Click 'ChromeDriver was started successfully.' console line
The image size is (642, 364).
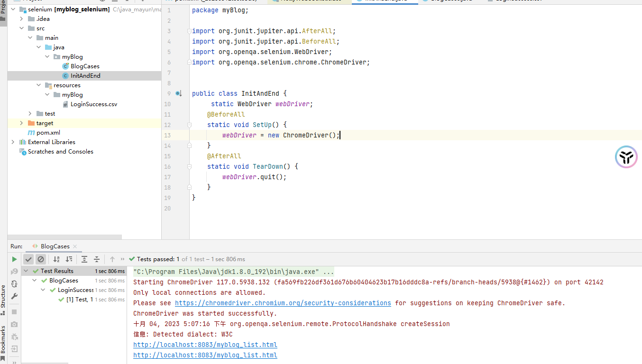pos(205,313)
